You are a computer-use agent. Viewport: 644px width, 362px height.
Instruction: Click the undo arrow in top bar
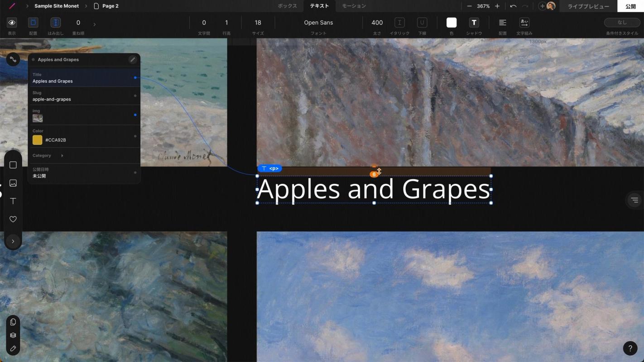pyautogui.click(x=513, y=6)
